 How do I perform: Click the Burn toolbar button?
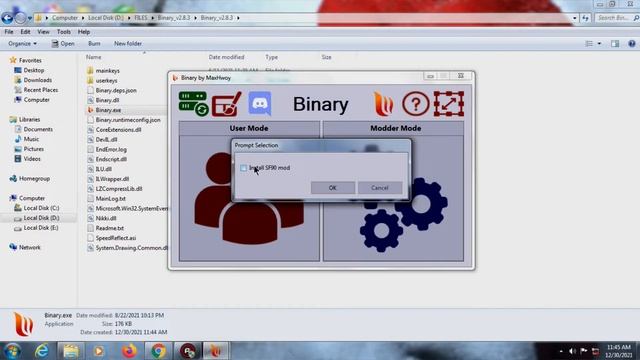(94, 43)
